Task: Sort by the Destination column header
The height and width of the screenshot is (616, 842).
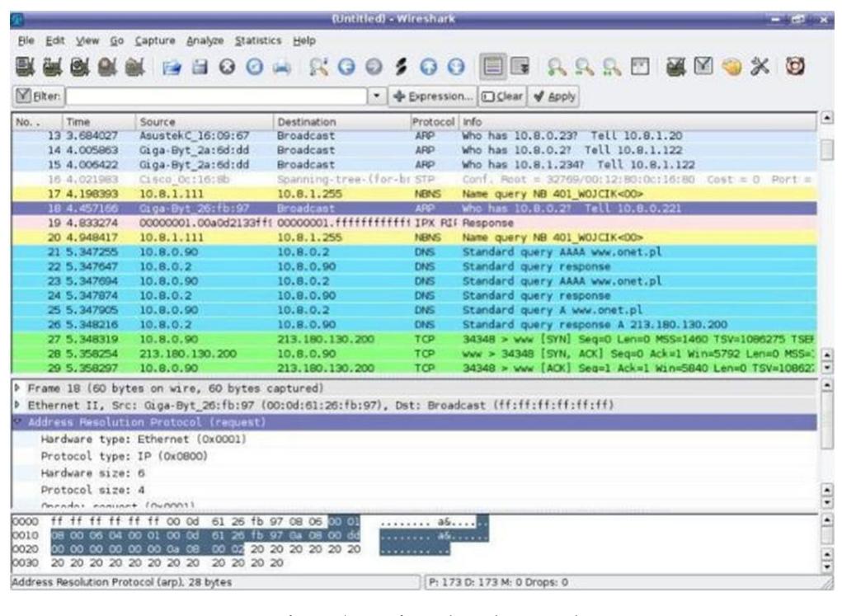Action: pos(341,122)
